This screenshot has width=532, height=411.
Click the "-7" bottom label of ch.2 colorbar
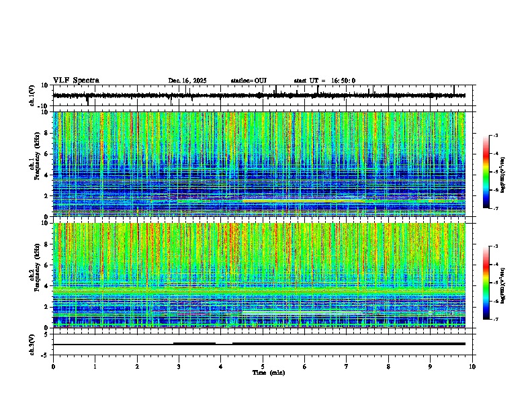tap(495, 319)
